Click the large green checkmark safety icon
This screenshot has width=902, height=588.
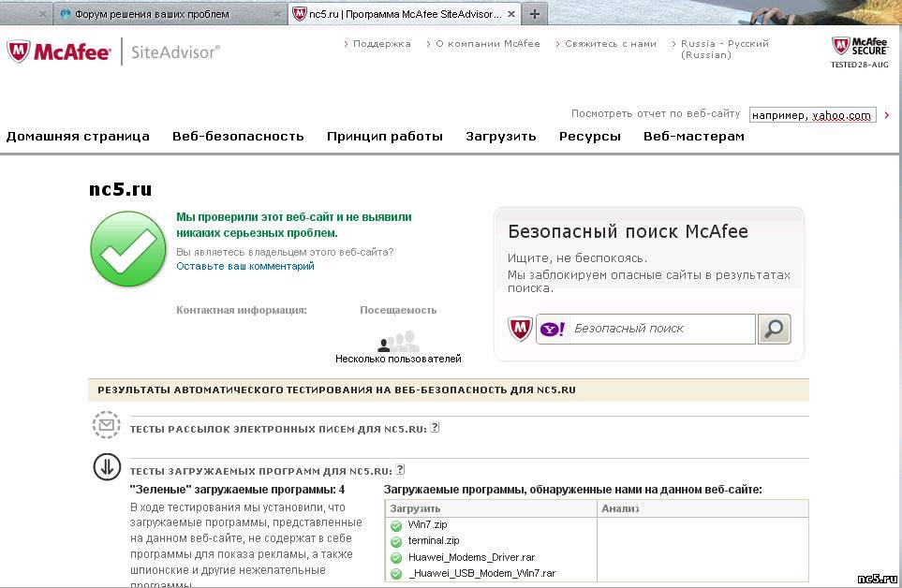point(128,249)
